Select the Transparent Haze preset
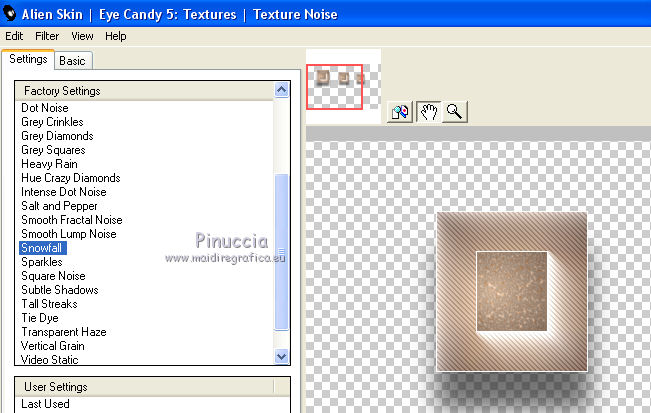The image size is (651, 413). (x=64, y=332)
